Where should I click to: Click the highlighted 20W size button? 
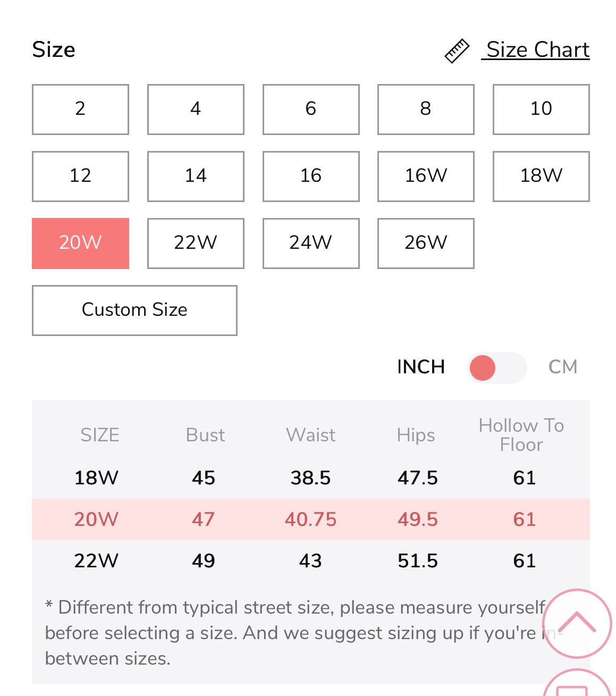(x=80, y=243)
